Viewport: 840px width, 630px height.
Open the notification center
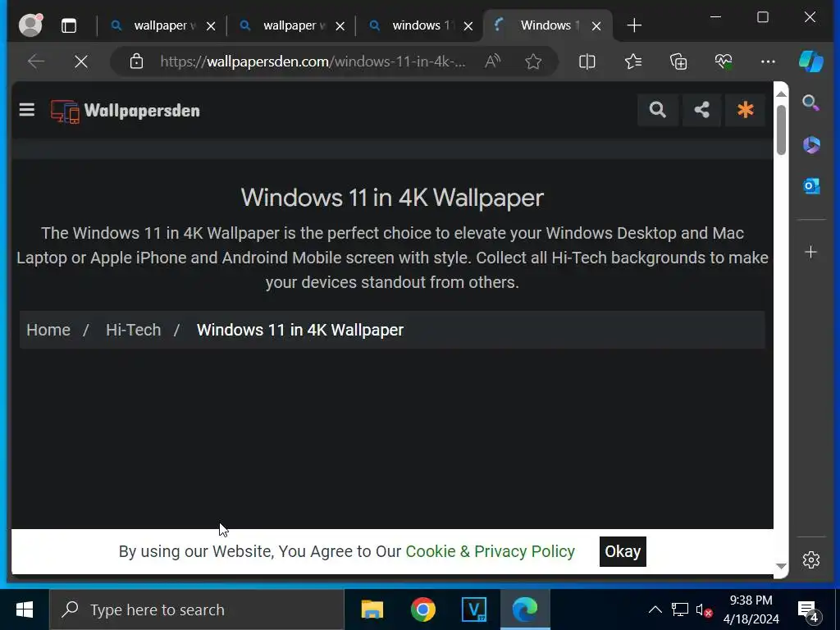click(808, 610)
